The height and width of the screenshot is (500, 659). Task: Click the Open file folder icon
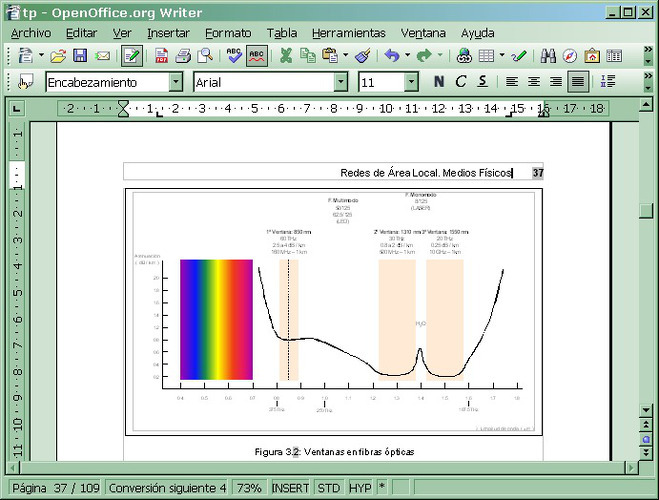58,56
